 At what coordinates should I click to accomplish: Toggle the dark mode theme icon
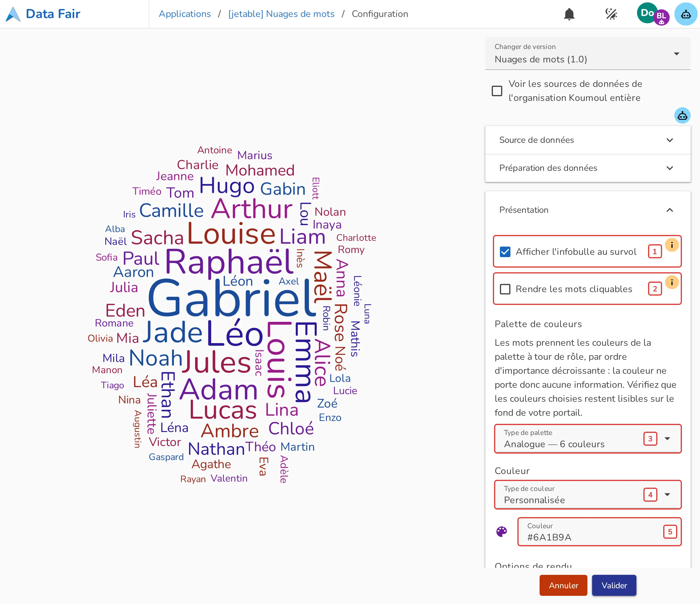pyautogui.click(x=611, y=14)
